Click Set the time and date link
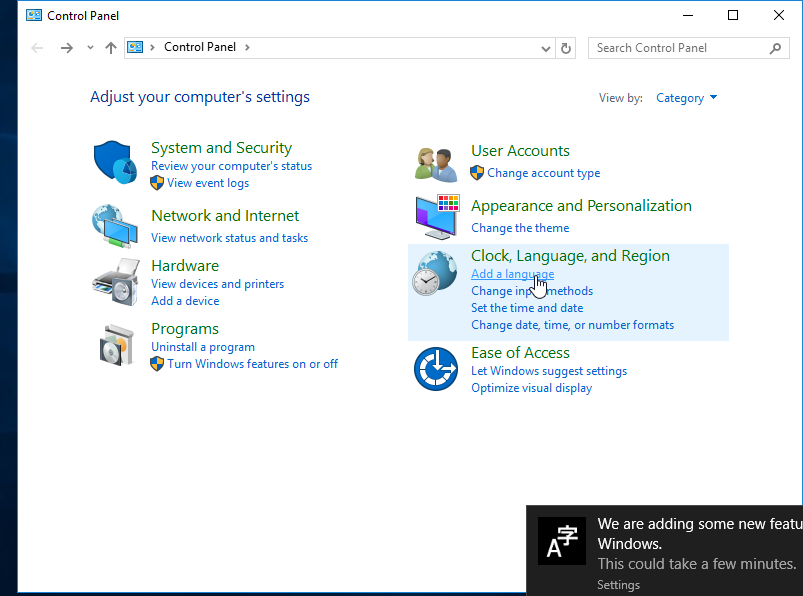The width and height of the screenshot is (803, 596). pyautogui.click(x=527, y=308)
